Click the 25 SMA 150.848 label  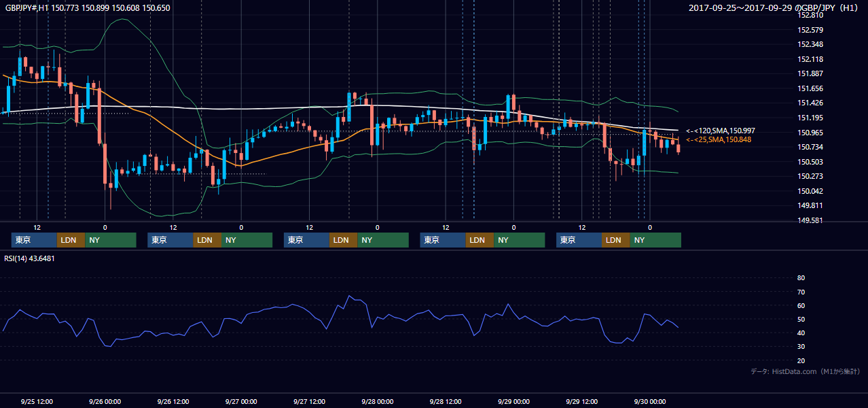719,139
